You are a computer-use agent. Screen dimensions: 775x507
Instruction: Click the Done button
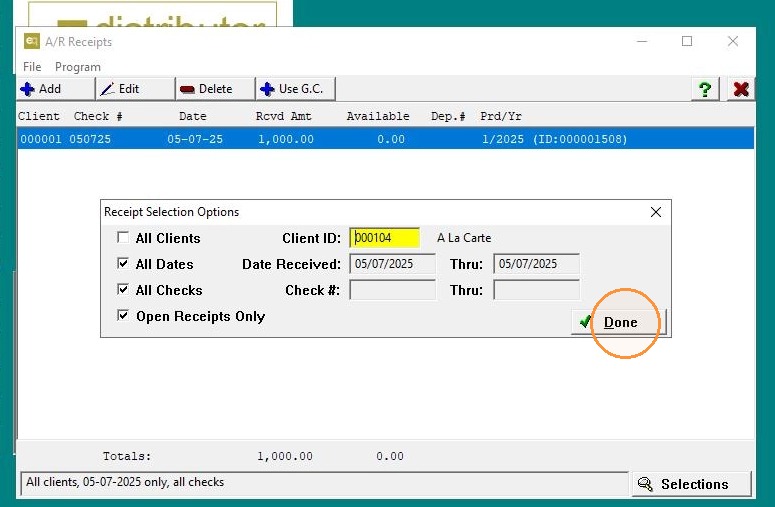(619, 322)
